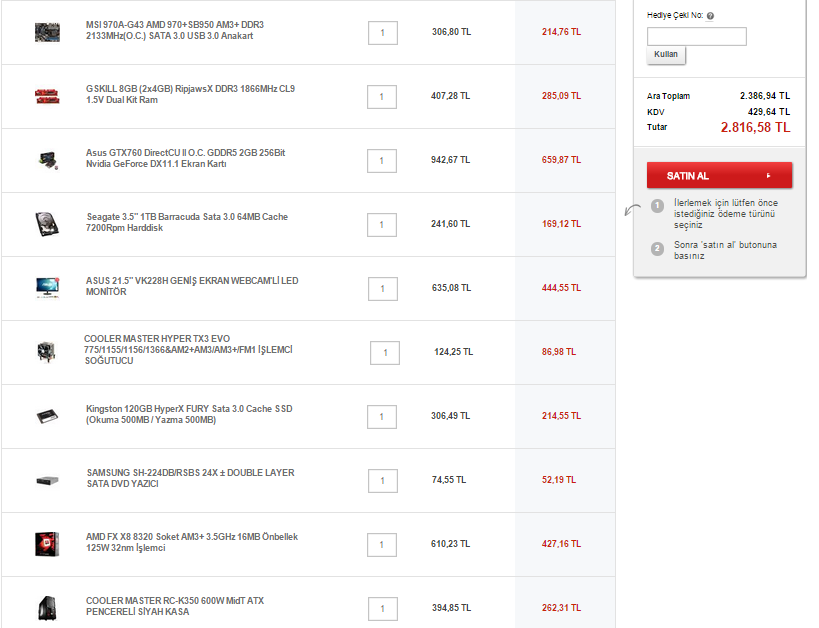Open the Asus GTX760 graphics card thumbnail
The height and width of the screenshot is (628, 819).
tap(48, 160)
